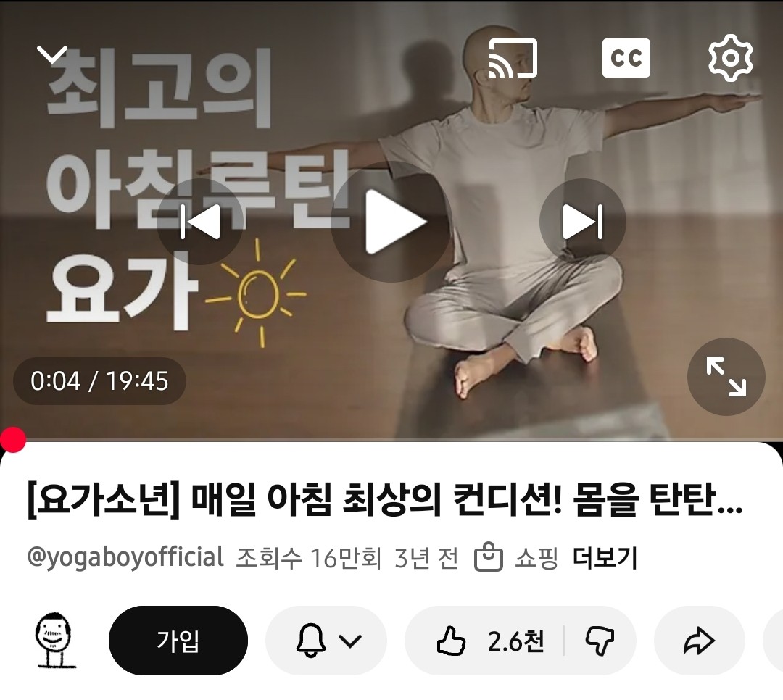Expand the truncated video title
Screen dimensions: 783x700
tap(385, 501)
